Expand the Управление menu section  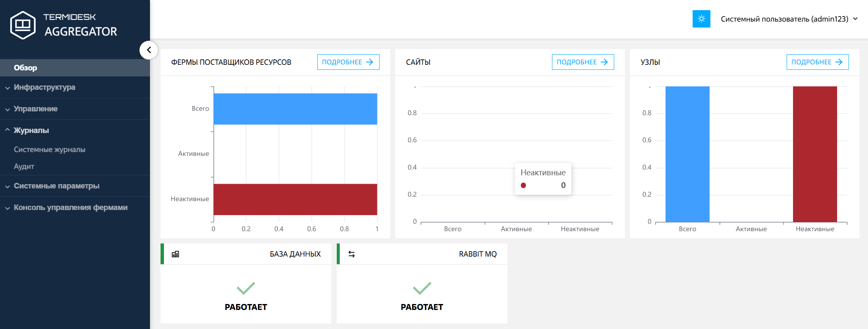click(36, 109)
